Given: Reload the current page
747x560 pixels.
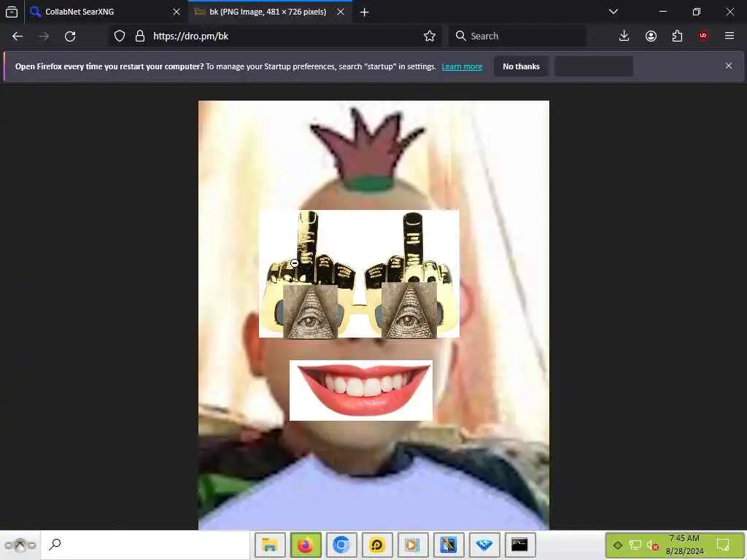Looking at the screenshot, I should pos(70,36).
